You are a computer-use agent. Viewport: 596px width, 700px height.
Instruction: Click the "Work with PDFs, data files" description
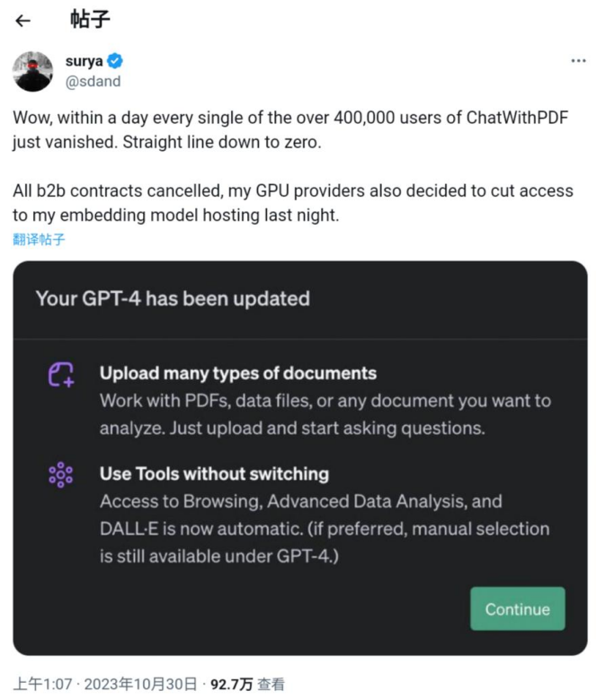coord(325,414)
